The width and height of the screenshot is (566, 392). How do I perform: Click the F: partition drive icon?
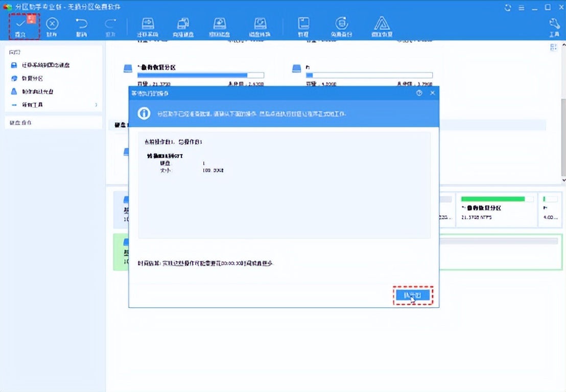[296, 68]
